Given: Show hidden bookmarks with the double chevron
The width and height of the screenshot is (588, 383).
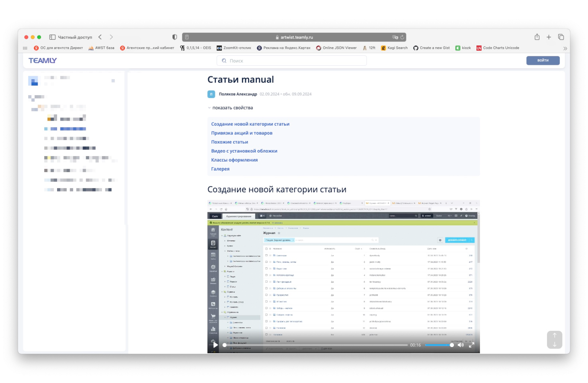Looking at the screenshot, I should pyautogui.click(x=565, y=48).
